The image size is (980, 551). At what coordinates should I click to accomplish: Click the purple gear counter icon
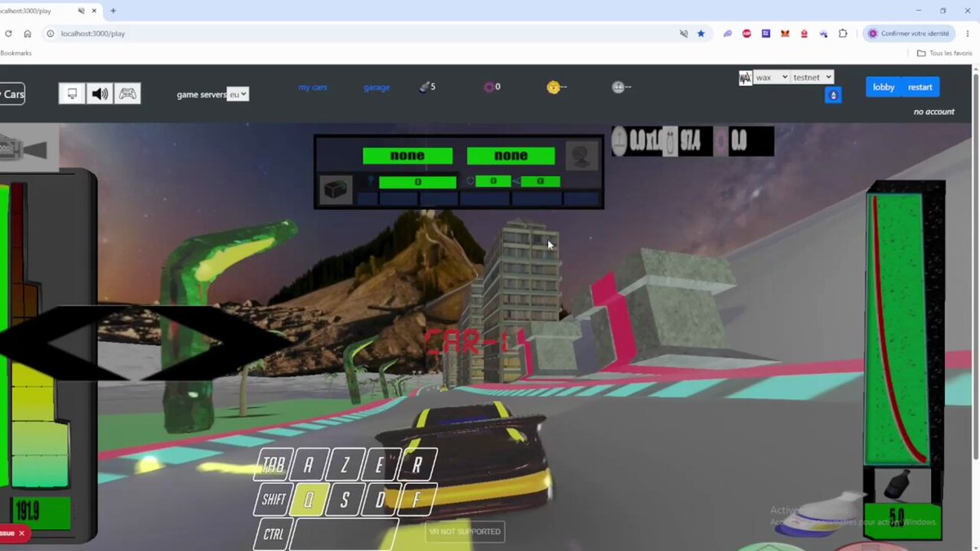pos(489,87)
